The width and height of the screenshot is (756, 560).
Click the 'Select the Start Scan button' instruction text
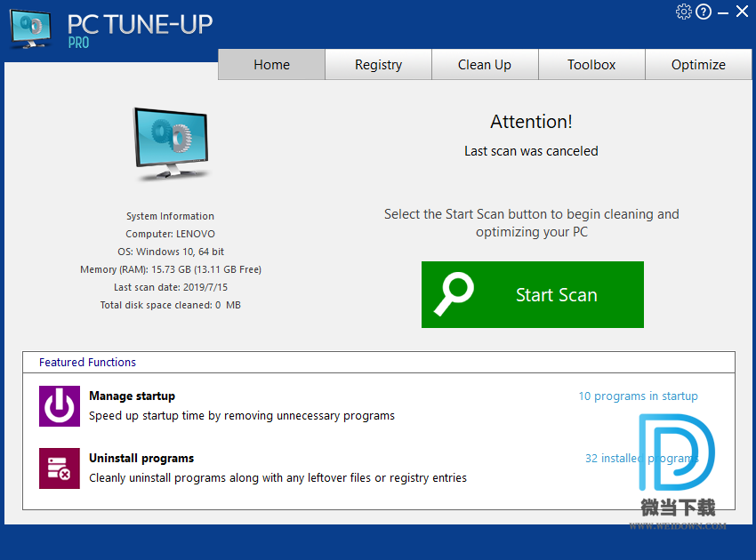531,222
